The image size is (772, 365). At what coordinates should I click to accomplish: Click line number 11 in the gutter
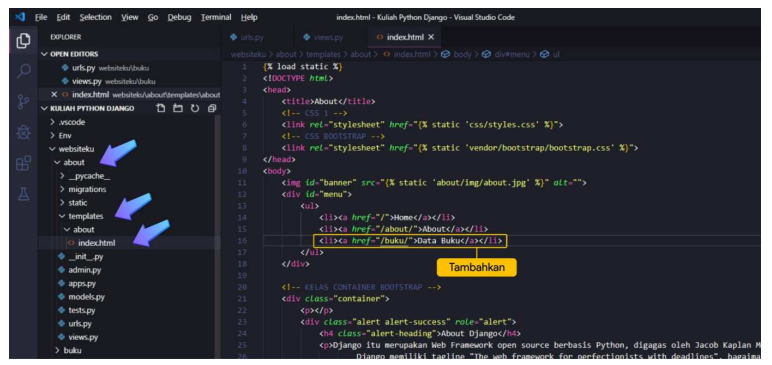point(242,183)
